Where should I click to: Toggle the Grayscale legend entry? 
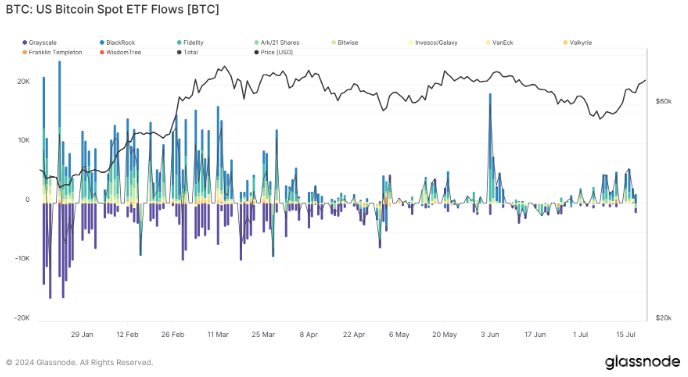click(x=39, y=43)
